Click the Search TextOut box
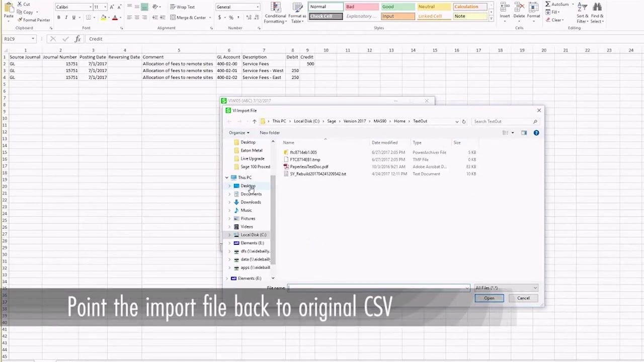644x362 pixels. coord(505,121)
